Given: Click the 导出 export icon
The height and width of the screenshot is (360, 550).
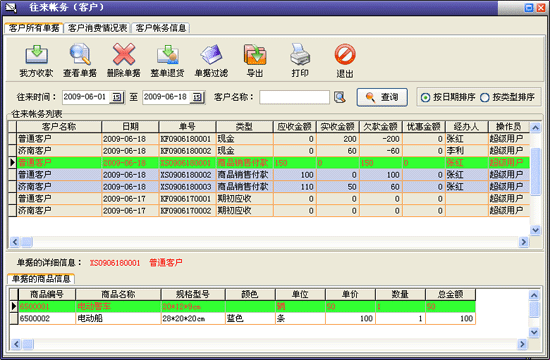Looking at the screenshot, I should pos(255,54).
